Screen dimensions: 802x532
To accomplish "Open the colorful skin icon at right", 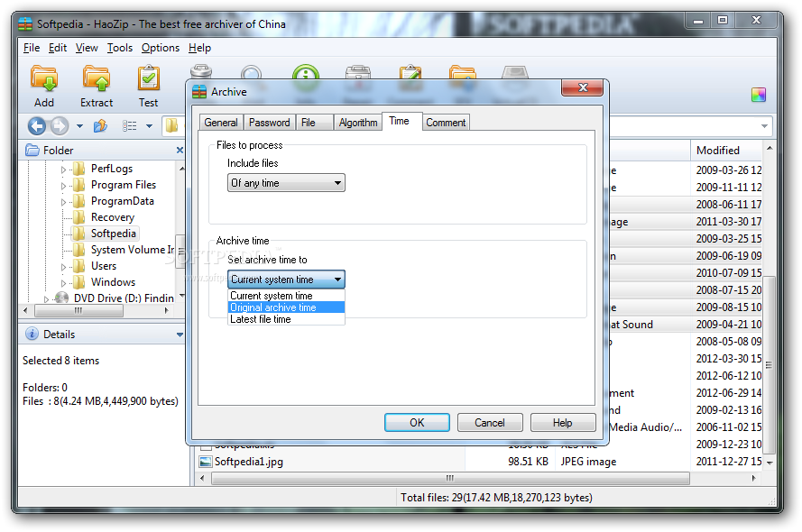I will [759, 95].
